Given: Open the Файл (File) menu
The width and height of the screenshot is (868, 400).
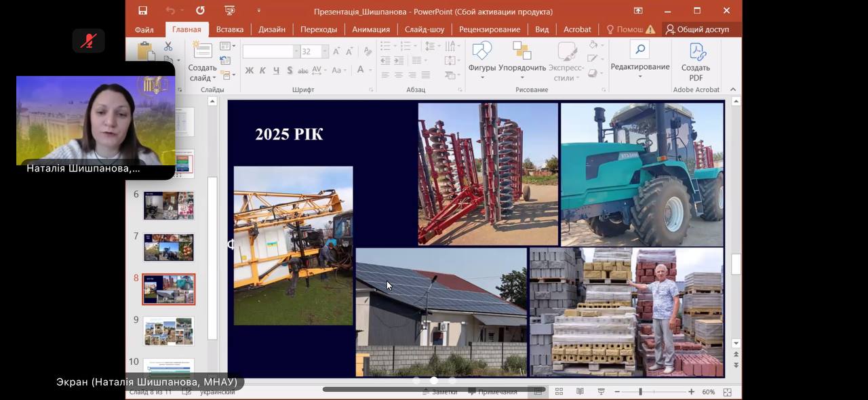Looking at the screenshot, I should tap(144, 29).
